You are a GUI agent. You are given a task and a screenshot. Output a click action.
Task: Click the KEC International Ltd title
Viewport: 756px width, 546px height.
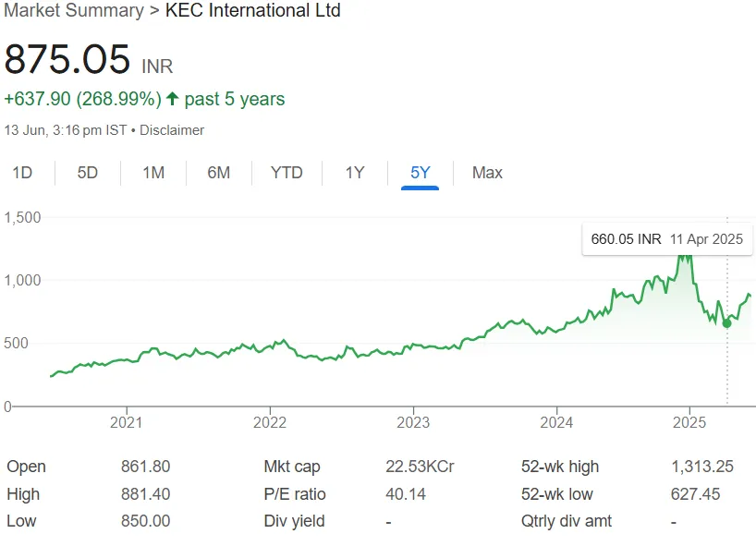coord(253,10)
